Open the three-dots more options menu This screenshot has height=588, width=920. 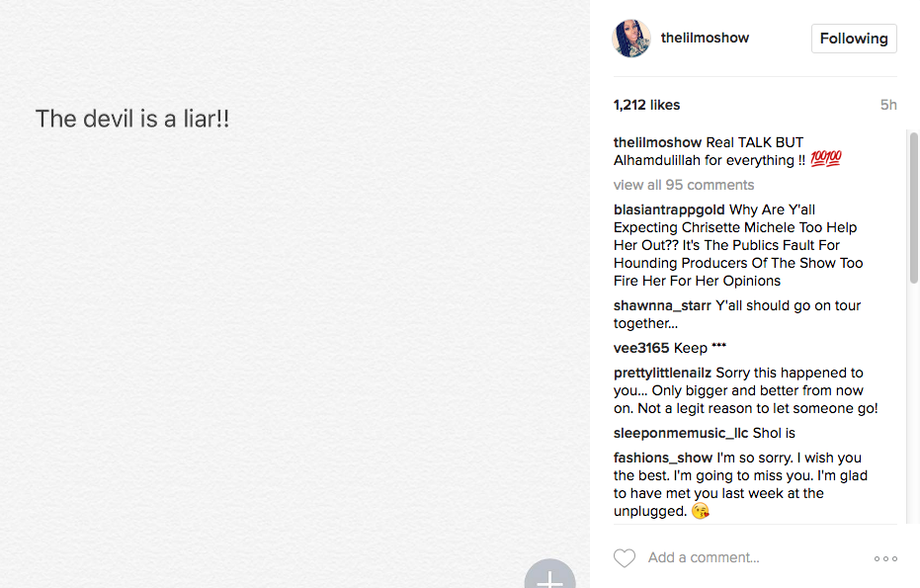tap(885, 558)
